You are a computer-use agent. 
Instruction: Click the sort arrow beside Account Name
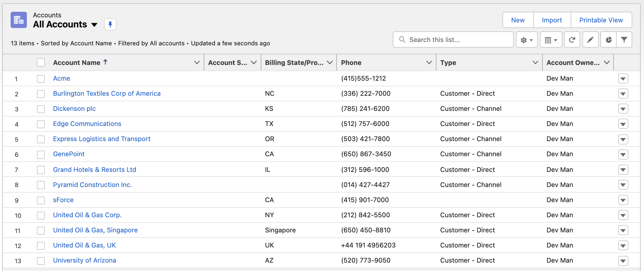[105, 62]
